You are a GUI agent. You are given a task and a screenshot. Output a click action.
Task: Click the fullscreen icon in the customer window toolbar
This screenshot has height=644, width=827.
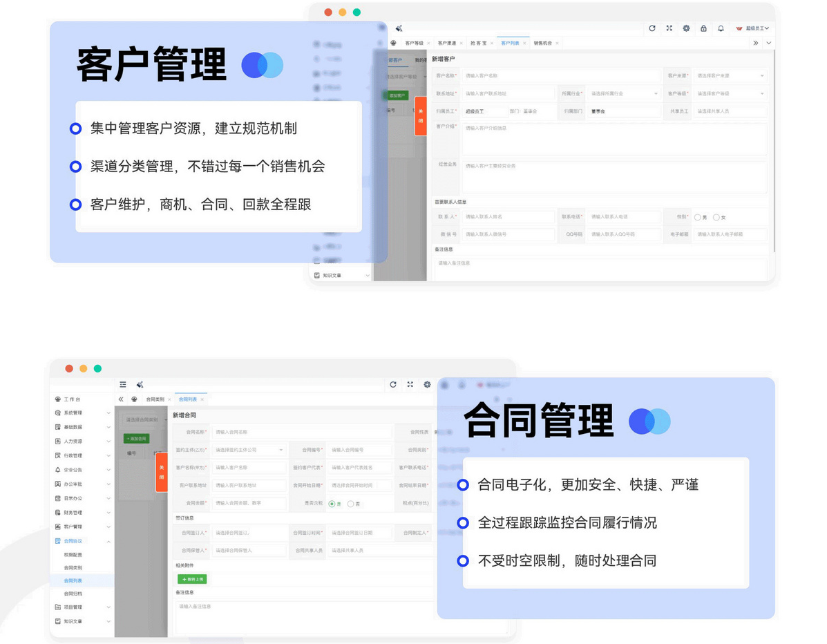pos(669,28)
